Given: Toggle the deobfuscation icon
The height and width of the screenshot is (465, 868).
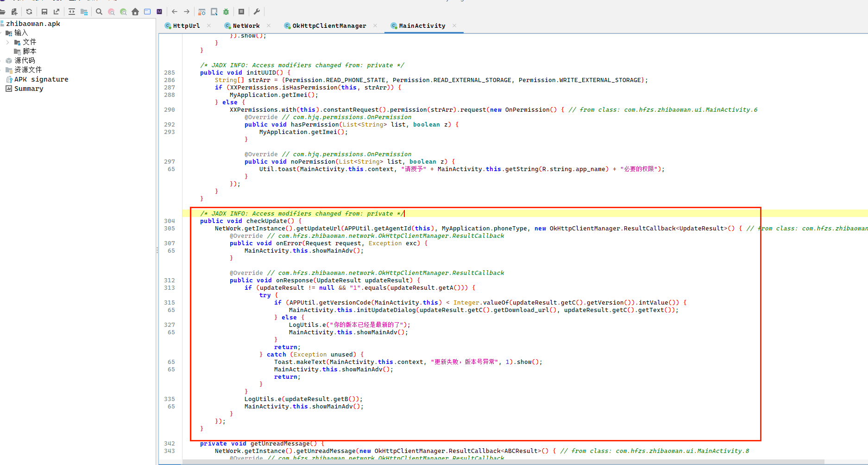Looking at the screenshot, I should [202, 12].
